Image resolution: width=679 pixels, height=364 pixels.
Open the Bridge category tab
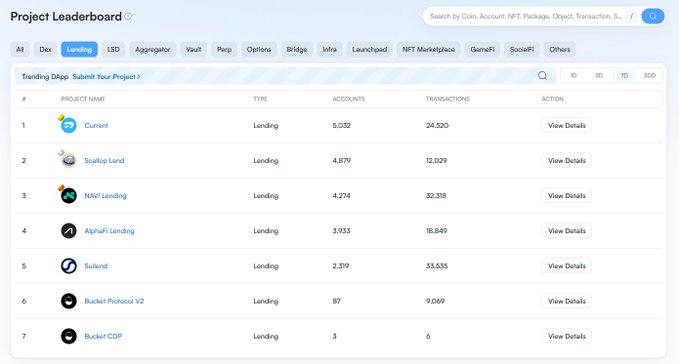click(x=297, y=49)
